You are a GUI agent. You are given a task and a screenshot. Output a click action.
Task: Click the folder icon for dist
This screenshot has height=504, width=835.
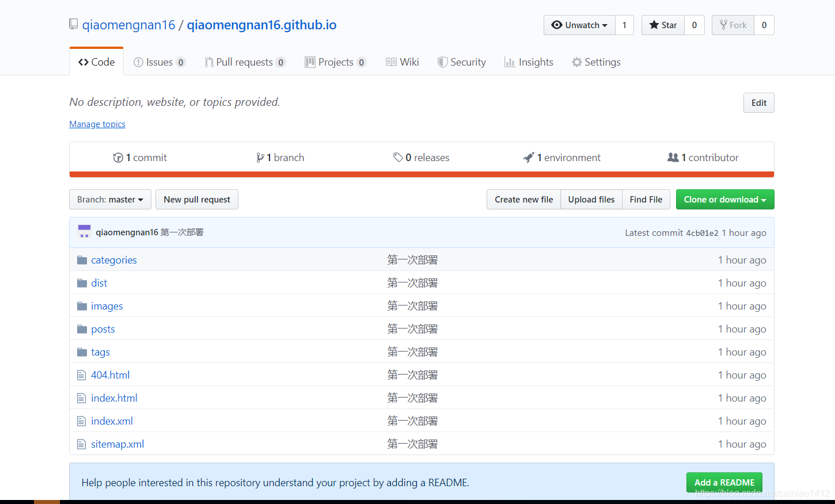[x=82, y=283]
